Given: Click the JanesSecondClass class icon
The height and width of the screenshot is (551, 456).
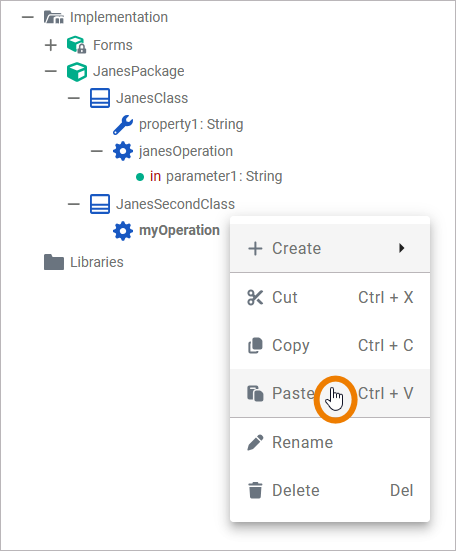Looking at the screenshot, I should [x=100, y=204].
